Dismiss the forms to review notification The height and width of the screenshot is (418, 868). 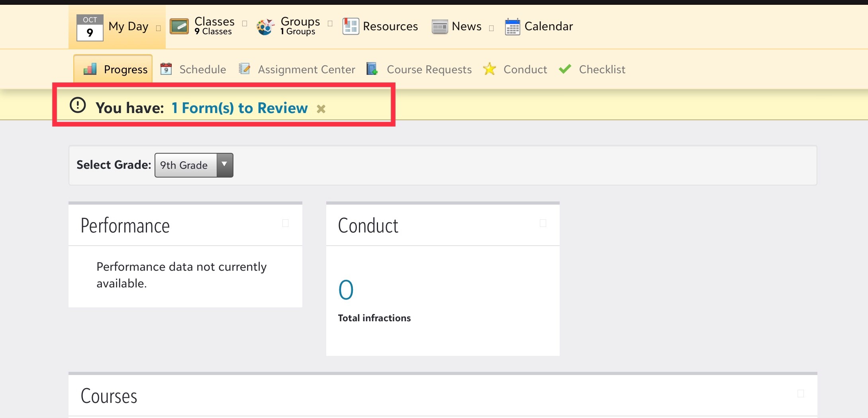tap(321, 109)
